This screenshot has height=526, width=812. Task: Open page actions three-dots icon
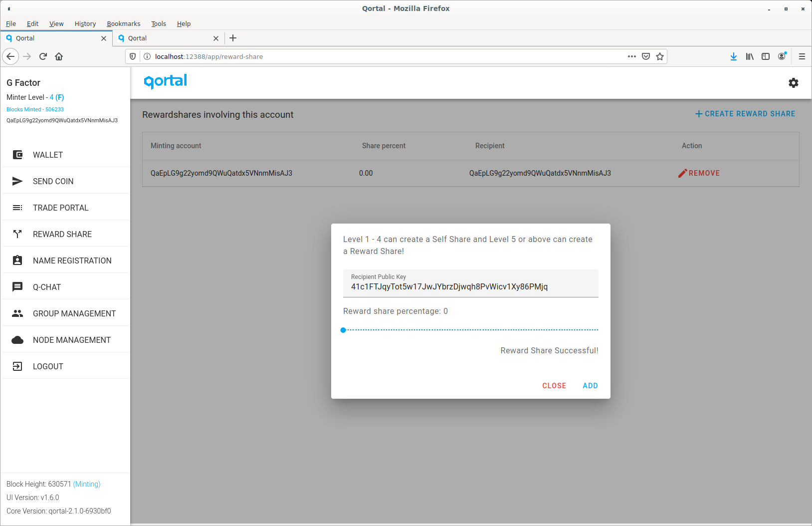point(632,56)
